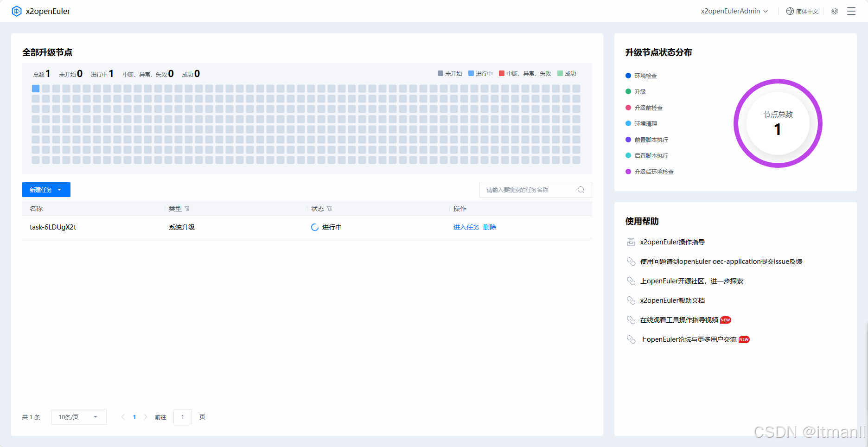Toggle the 前置脚本执行 legend item
Screen dimensions: 868x447
647,140
